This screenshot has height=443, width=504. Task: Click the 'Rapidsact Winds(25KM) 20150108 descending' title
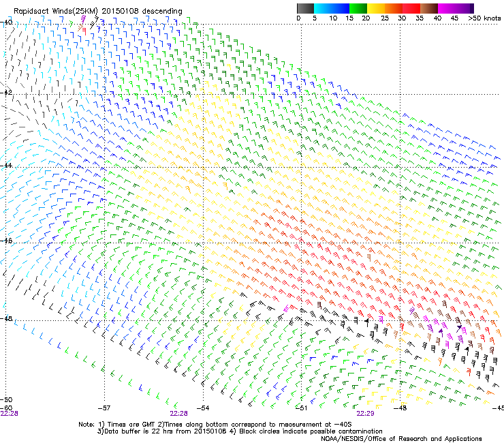(97, 12)
